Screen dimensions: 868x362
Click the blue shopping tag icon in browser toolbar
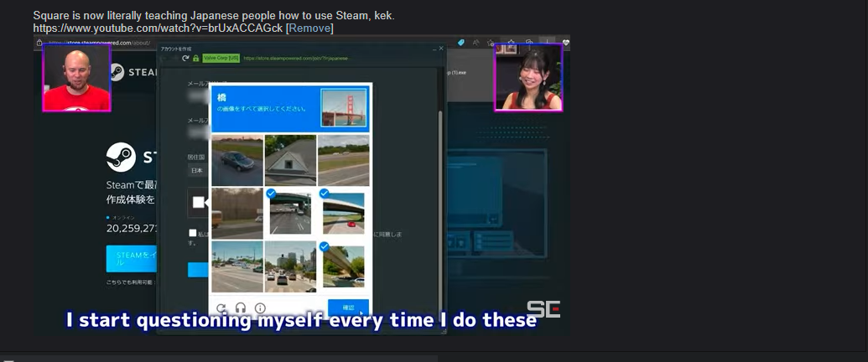460,43
